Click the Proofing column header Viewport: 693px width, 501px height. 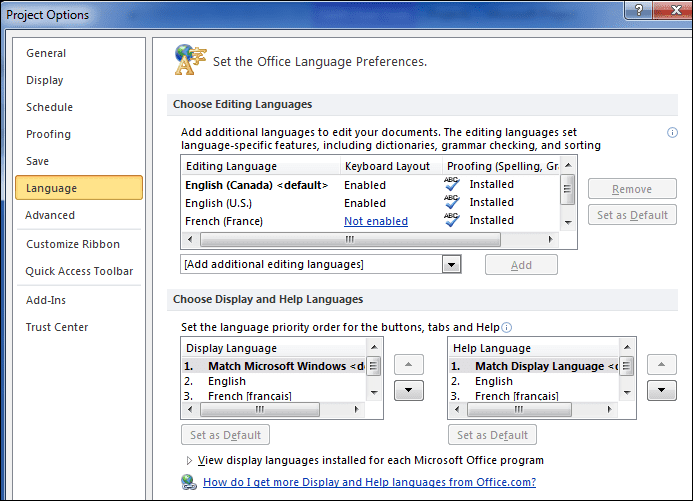[501, 166]
